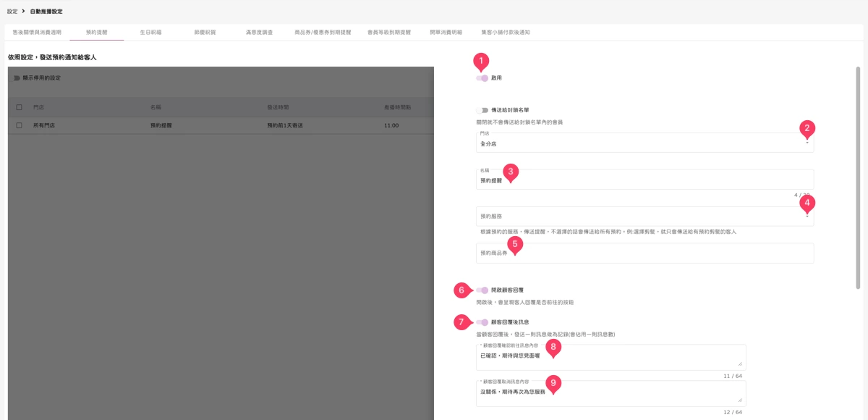
Task: Switch to the 集客小舖付款後通知 tab
Action: [x=506, y=33]
